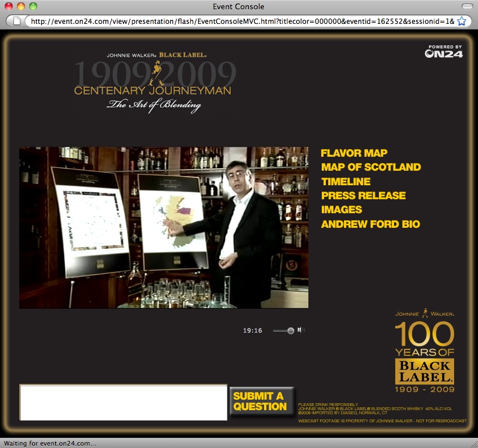Viewport: 478px width, 448px height.
Task: Open the Press Release link
Action: click(x=363, y=196)
